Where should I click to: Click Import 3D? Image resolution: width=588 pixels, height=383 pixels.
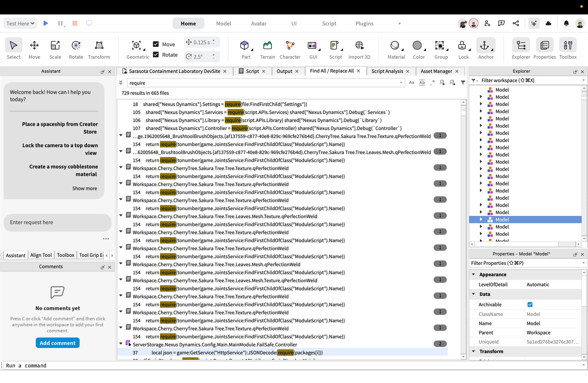click(359, 49)
